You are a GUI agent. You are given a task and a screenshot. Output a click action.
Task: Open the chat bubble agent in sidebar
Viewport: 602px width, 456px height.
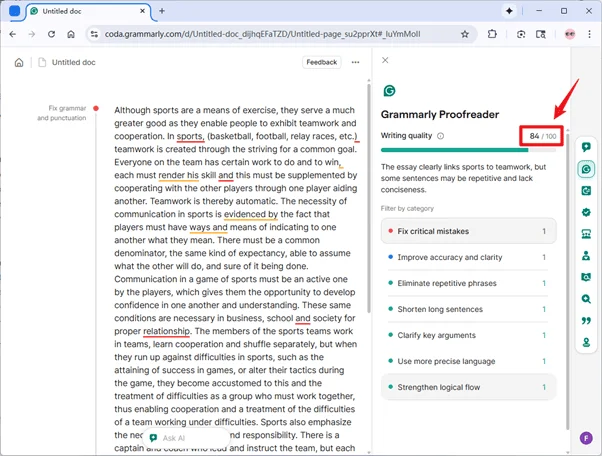coord(586,147)
